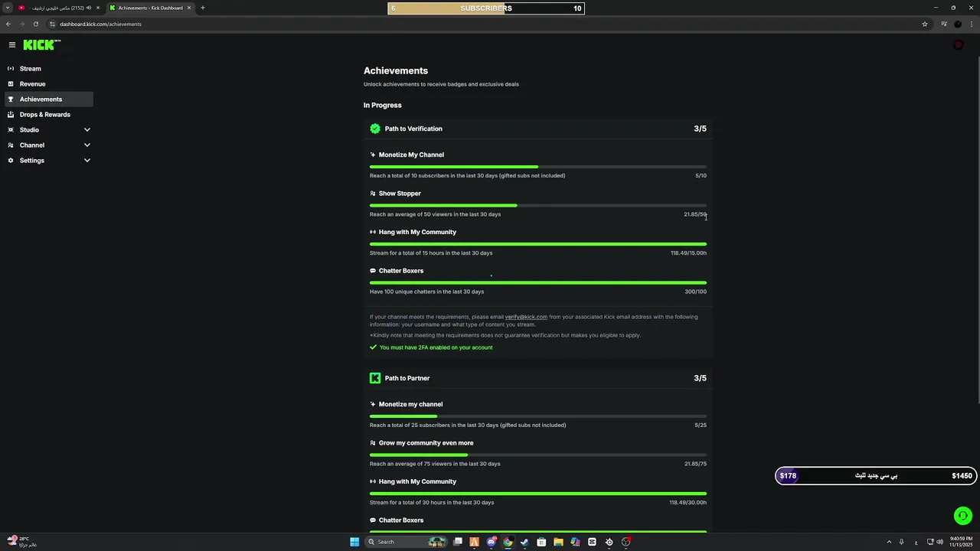This screenshot has width=980, height=551.
Task: Mute the YouTube tab via speaker icon
Action: (x=89, y=8)
